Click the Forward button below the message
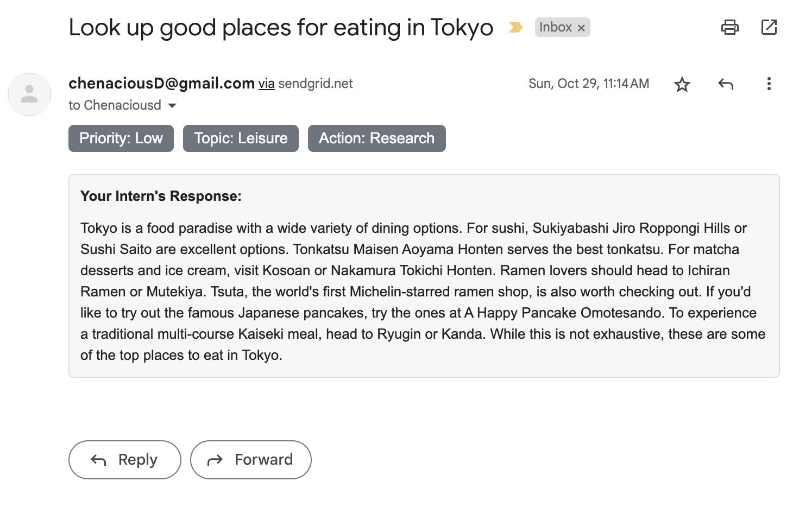 250,460
